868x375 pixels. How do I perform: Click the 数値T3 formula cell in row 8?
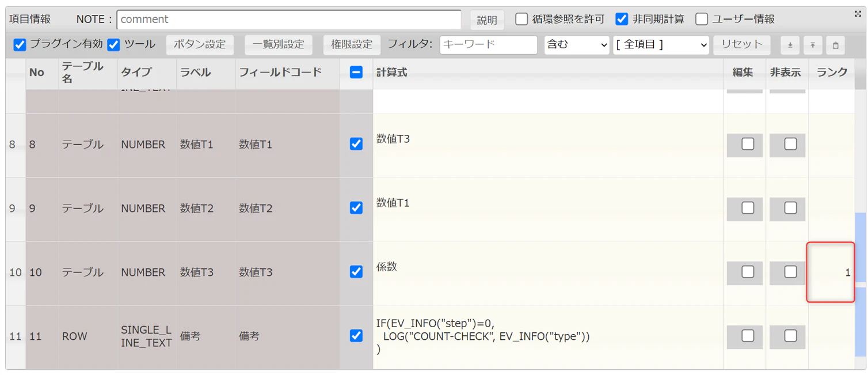click(548, 145)
